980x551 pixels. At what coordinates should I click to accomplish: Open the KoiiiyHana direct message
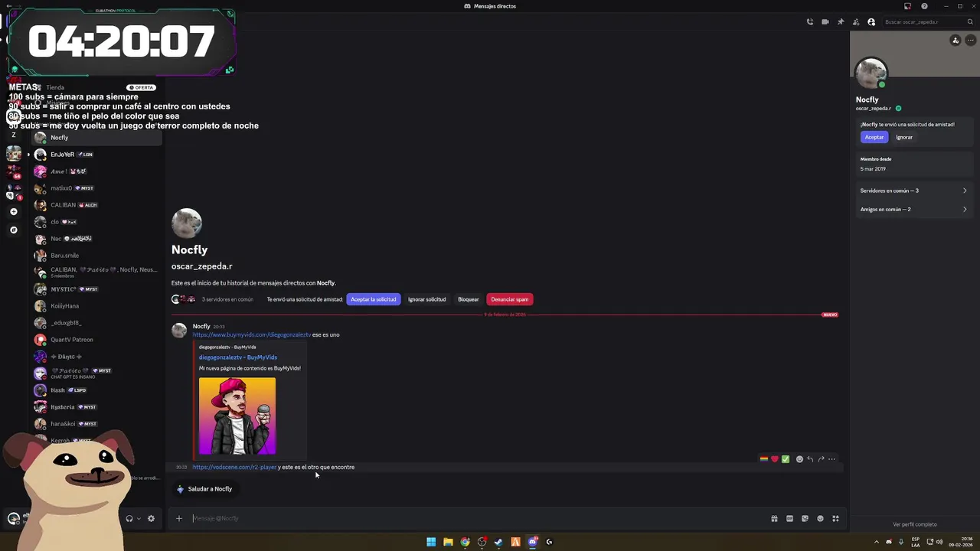click(96, 306)
